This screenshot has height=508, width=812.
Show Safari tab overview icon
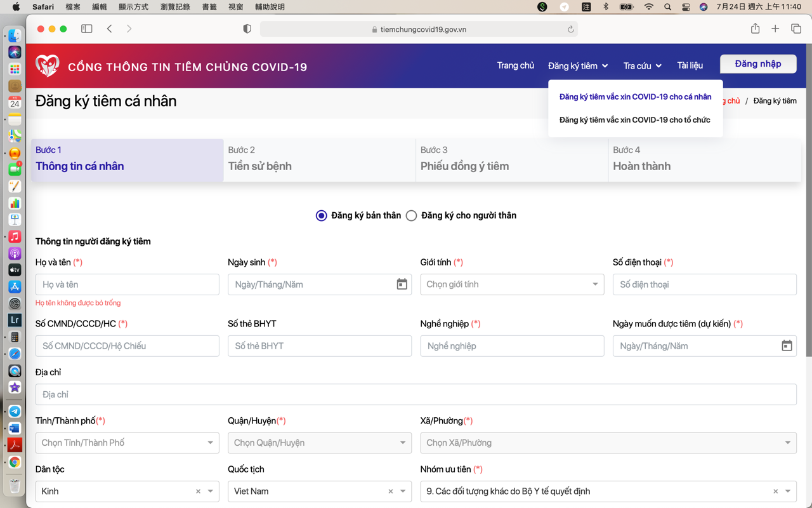(x=796, y=29)
